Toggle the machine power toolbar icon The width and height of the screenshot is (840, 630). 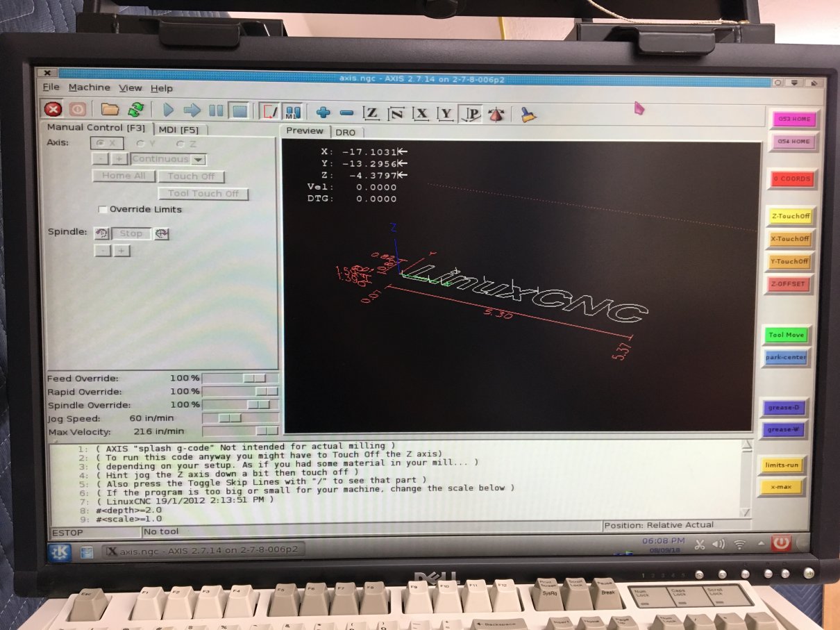[76, 110]
